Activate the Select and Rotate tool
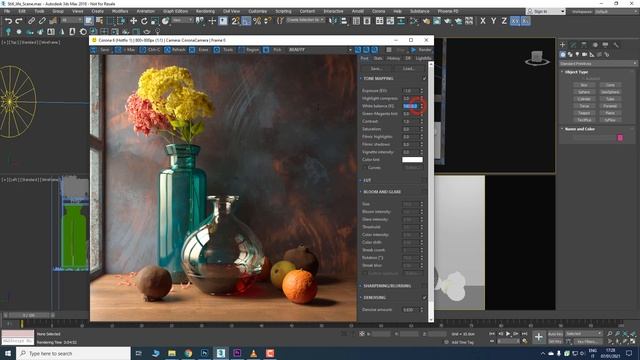The width and height of the screenshot is (640, 360). pyautogui.click(x=144, y=20)
